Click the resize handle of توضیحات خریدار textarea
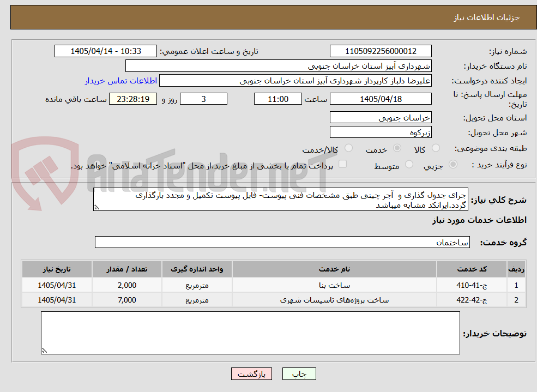Viewport: 537px width, 392px height. click(44, 351)
